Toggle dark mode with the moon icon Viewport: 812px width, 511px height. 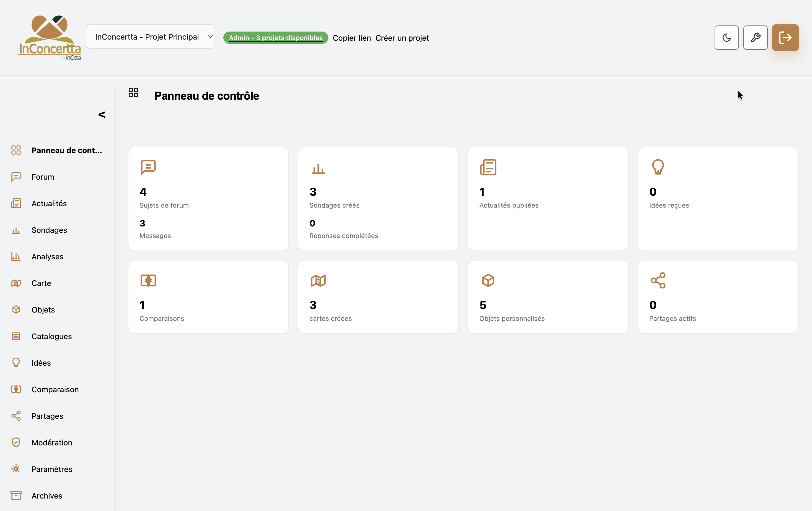pyautogui.click(x=726, y=37)
